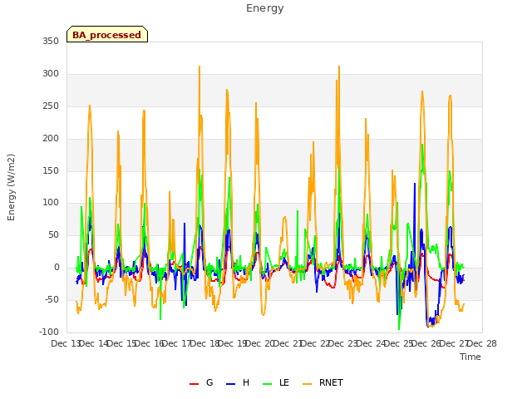Click the Dec 13 x-axis date label
The image size is (532, 399).
coord(65,343)
